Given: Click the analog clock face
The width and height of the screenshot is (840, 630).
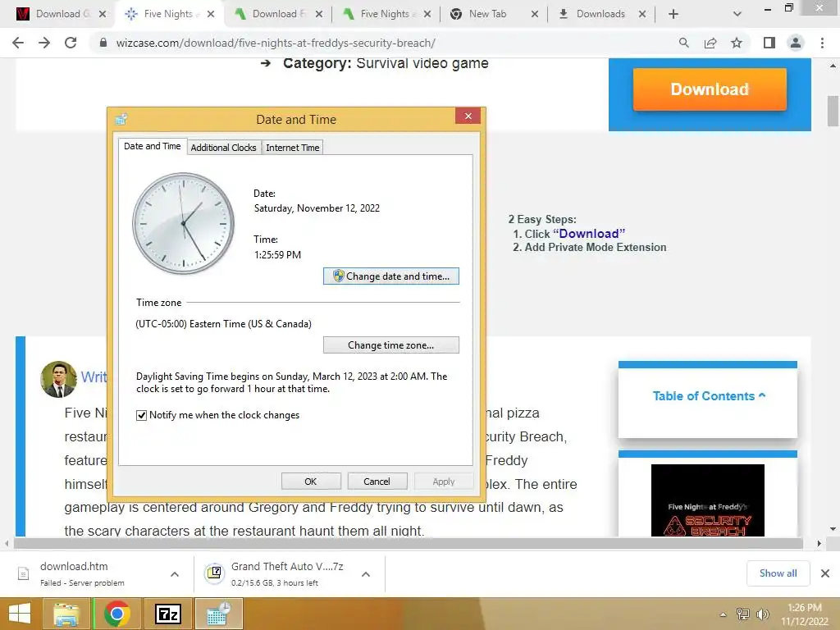Looking at the screenshot, I should pyautogui.click(x=183, y=223).
